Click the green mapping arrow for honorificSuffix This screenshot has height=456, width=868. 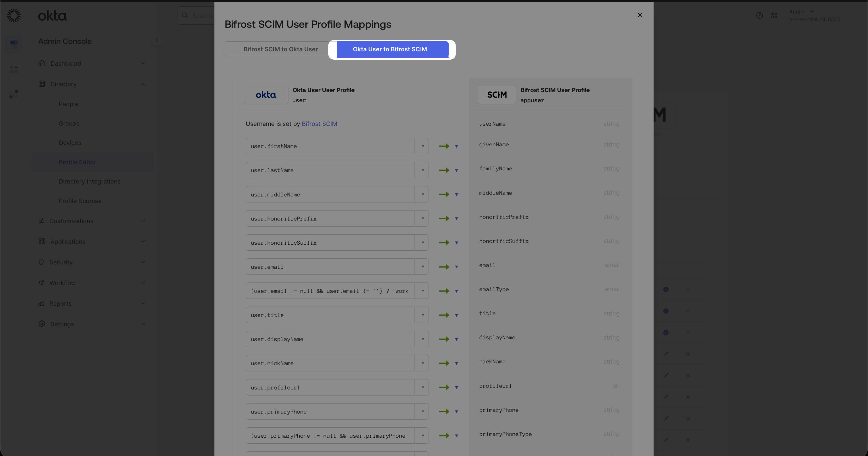[x=444, y=242]
